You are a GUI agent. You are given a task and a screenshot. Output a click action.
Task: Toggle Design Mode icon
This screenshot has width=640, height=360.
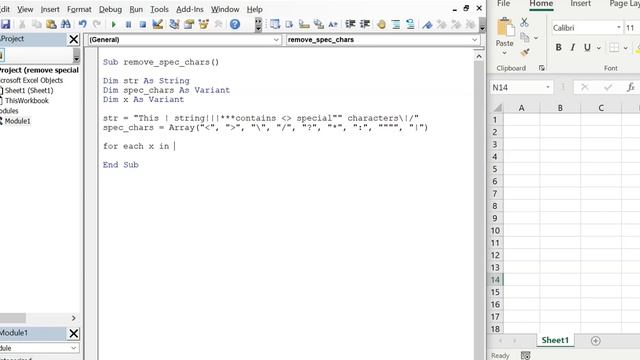pyautogui.click(x=158, y=24)
